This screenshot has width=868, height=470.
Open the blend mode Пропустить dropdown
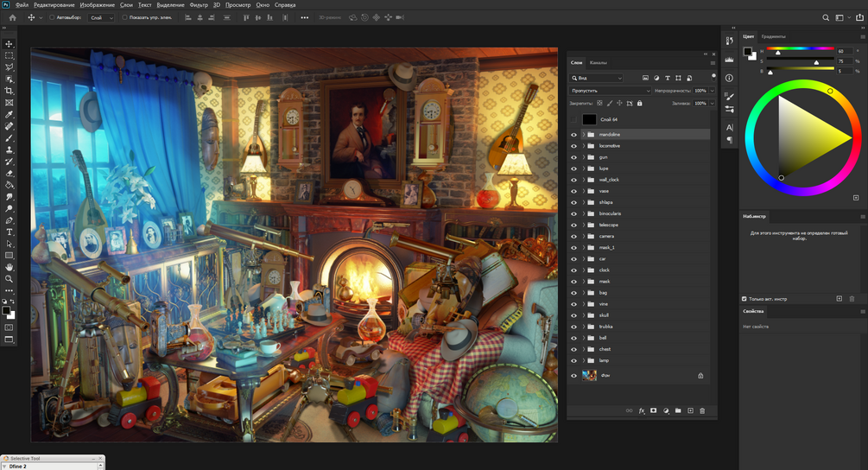[611, 90]
